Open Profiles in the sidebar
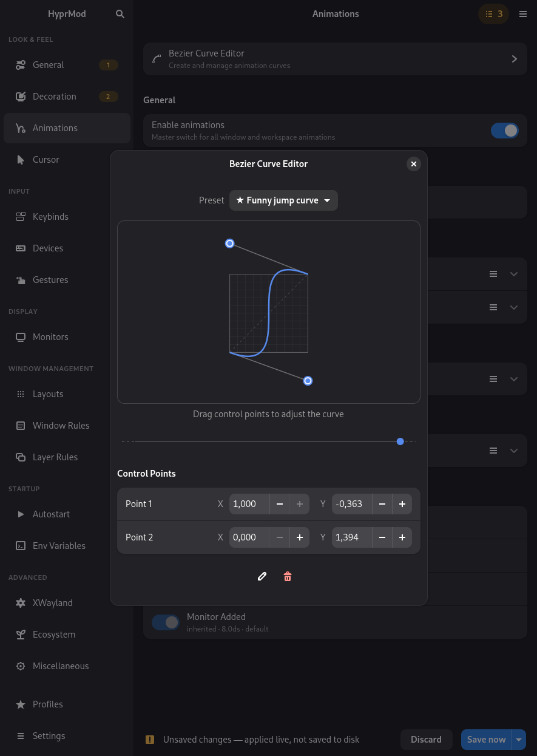 (x=67, y=704)
